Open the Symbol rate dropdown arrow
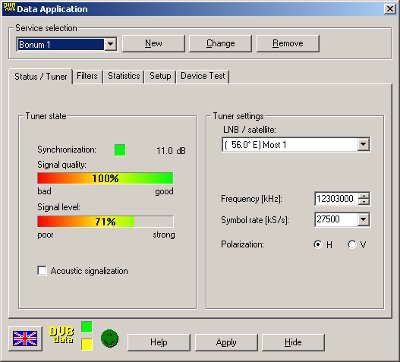This screenshot has width=400, height=362. pyautogui.click(x=363, y=219)
